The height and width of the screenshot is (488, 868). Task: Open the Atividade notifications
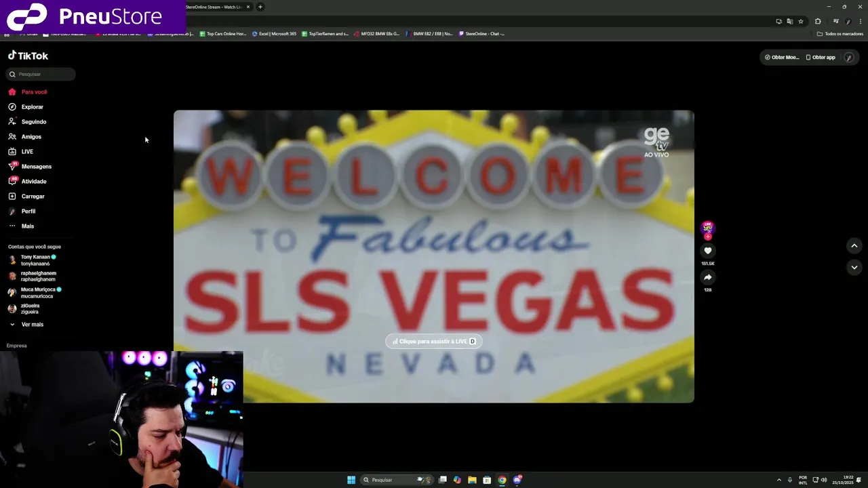[28, 182]
